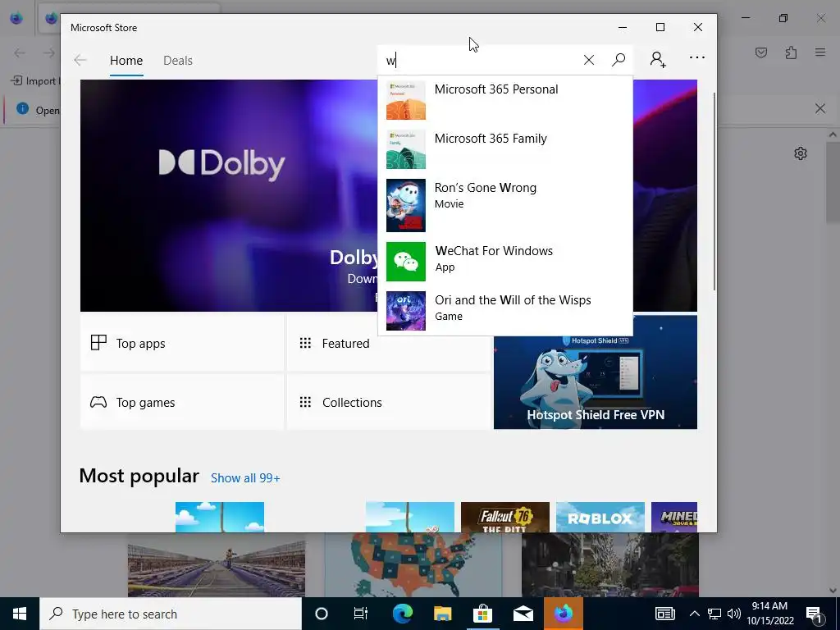This screenshot has width=840, height=630.
Task: Click the Store window vertical scrollbar
Action: pos(714,192)
